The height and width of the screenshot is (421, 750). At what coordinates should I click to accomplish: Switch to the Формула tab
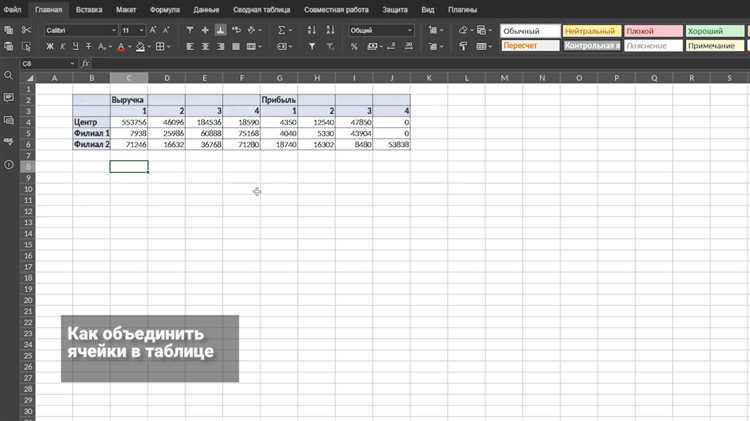pyautogui.click(x=165, y=10)
